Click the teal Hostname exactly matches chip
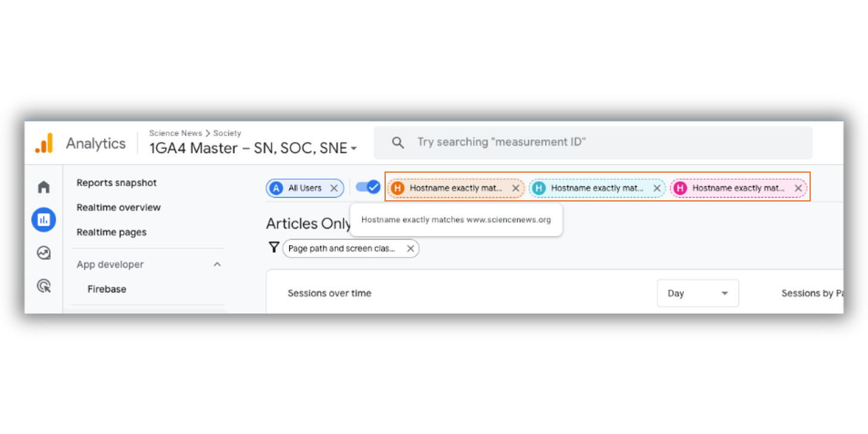This screenshot has width=868, height=434. tap(597, 188)
